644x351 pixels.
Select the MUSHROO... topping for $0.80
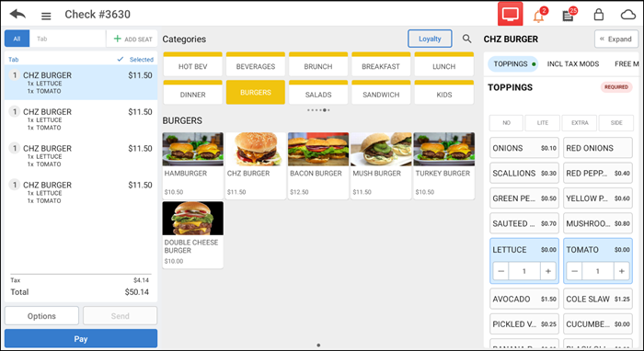coord(598,223)
